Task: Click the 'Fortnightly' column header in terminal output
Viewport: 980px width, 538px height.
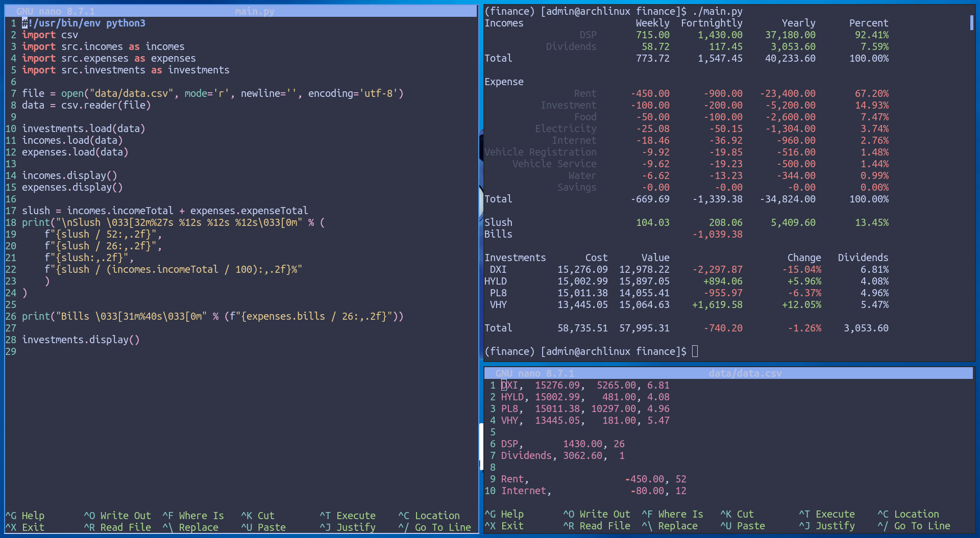Action: tap(712, 23)
